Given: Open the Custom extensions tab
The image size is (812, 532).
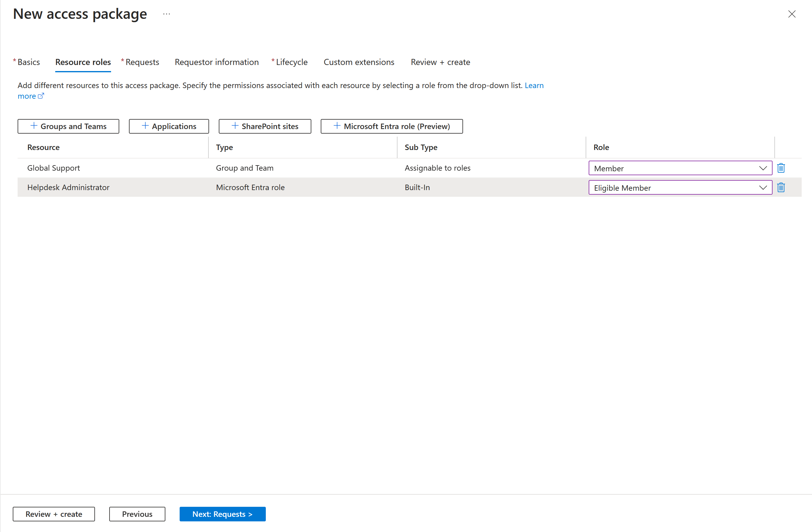Looking at the screenshot, I should tap(359, 62).
